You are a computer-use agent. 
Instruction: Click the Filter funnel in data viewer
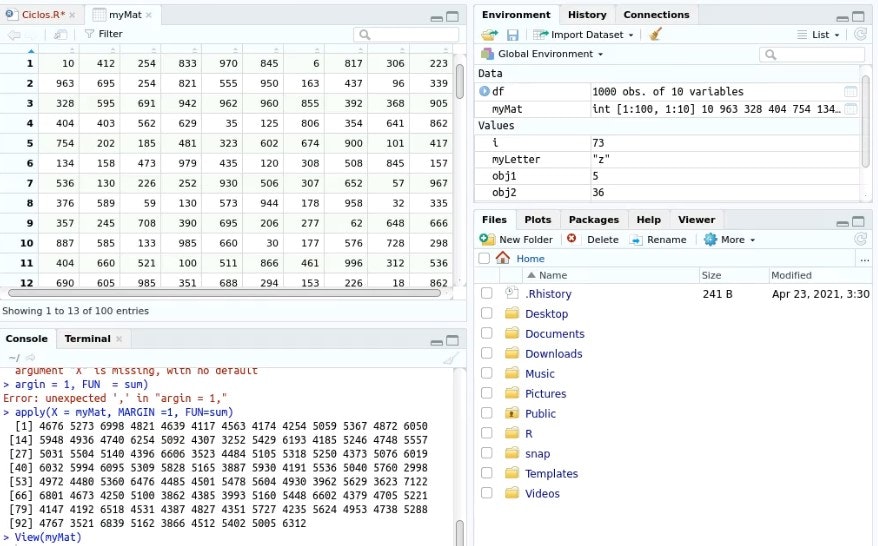pyautogui.click(x=102, y=34)
